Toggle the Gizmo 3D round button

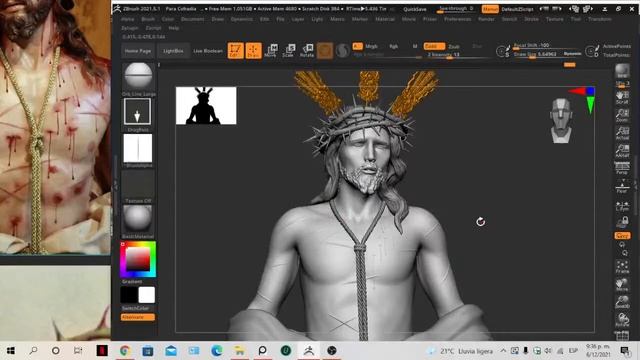click(325, 51)
